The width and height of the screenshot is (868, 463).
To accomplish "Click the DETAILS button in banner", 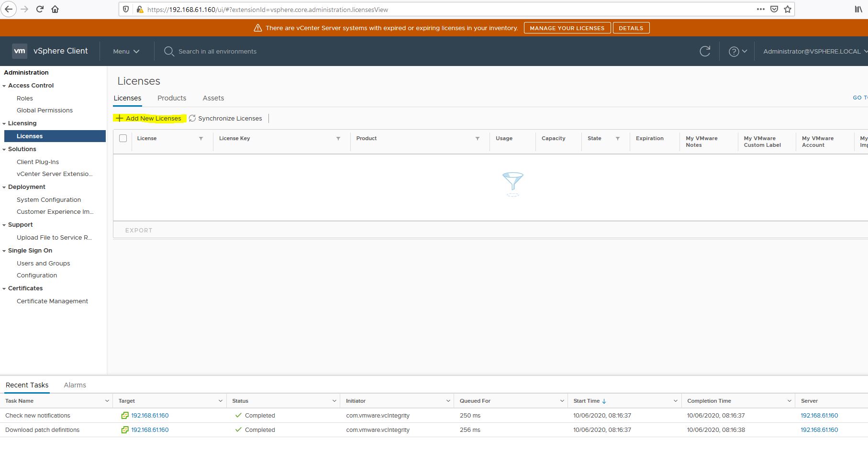I will click(631, 28).
